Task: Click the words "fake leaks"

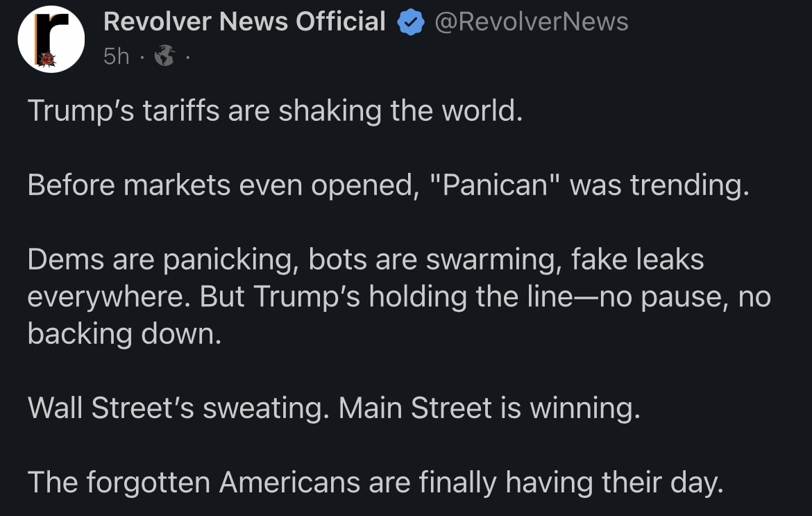Action: click(637, 260)
